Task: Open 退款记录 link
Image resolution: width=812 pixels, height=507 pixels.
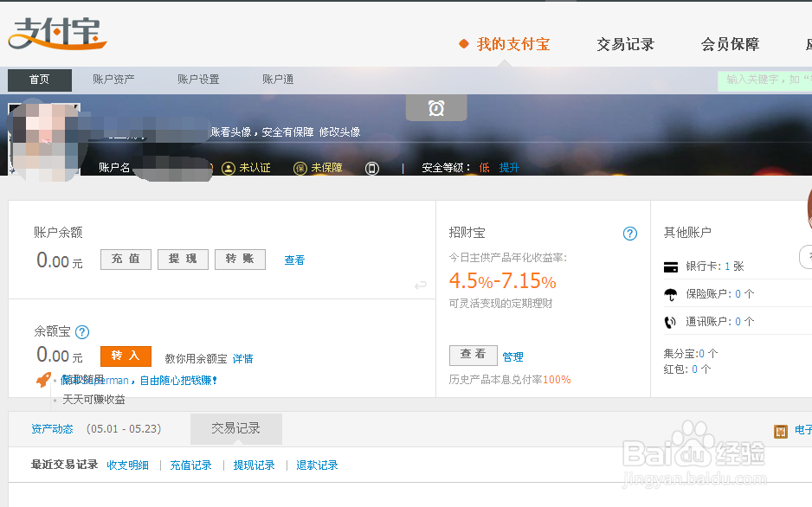Action: [x=318, y=465]
